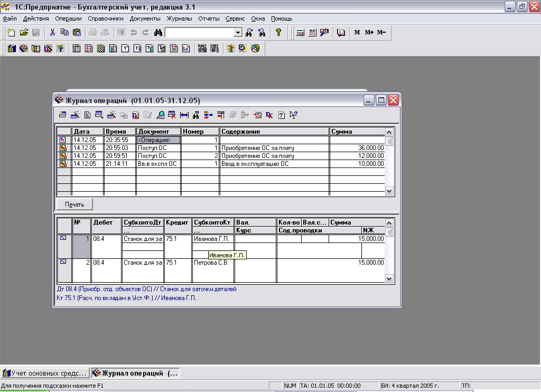Click the M+ memory add button
Viewport: 541px width, 392px height.
tap(369, 32)
